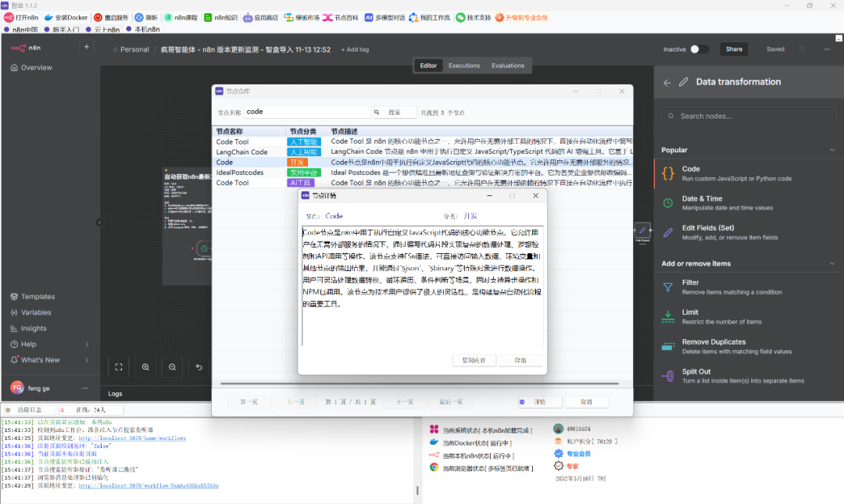The width and height of the screenshot is (844, 504).
Task: Switch to the Editor tab
Action: [428, 66]
